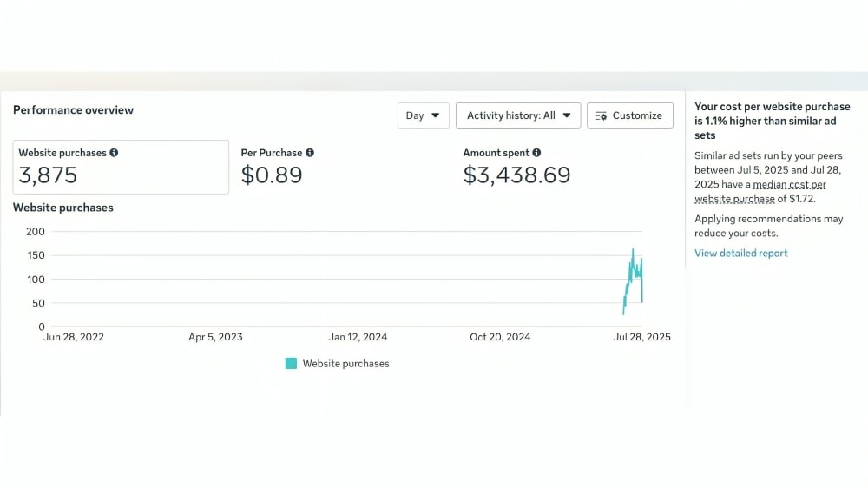Viewport: 868px width, 488px height.
Task: Click the Customize button
Action: (x=630, y=115)
